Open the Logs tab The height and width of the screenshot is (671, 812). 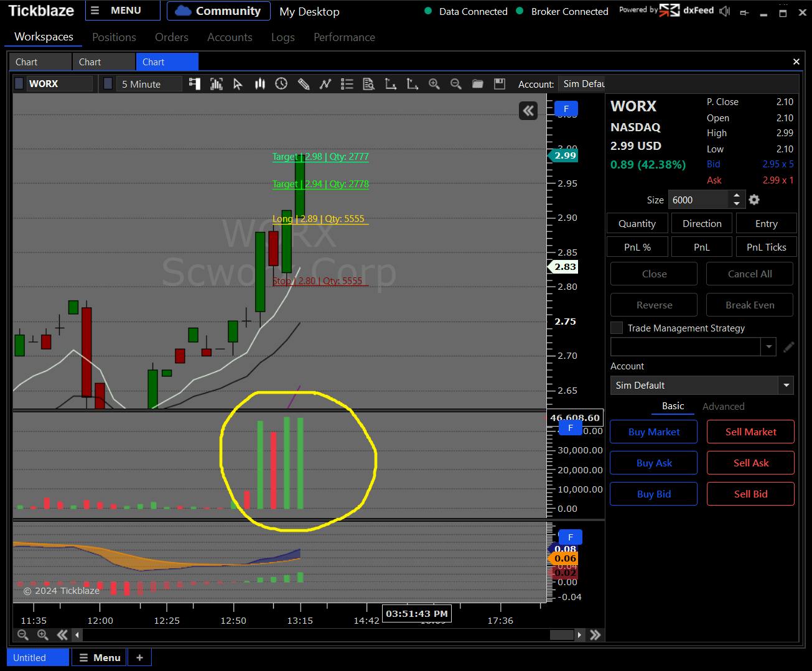[x=283, y=37]
